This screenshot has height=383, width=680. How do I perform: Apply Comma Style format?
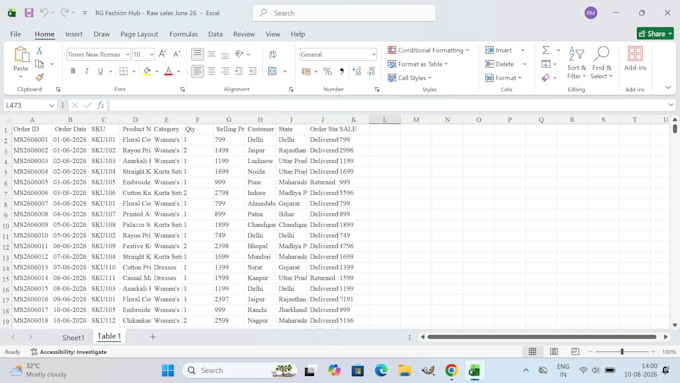point(342,71)
